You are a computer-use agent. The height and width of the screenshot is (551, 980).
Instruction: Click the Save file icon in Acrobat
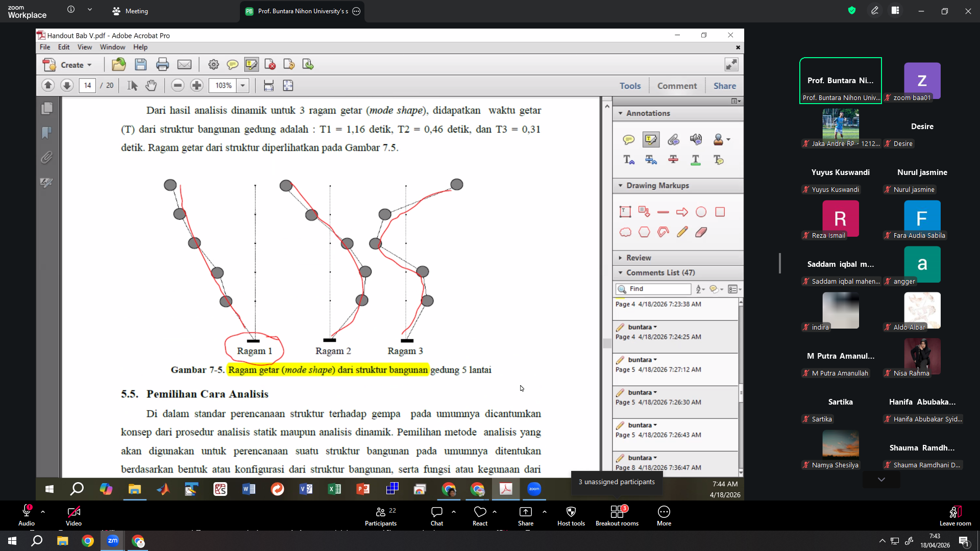point(140,64)
